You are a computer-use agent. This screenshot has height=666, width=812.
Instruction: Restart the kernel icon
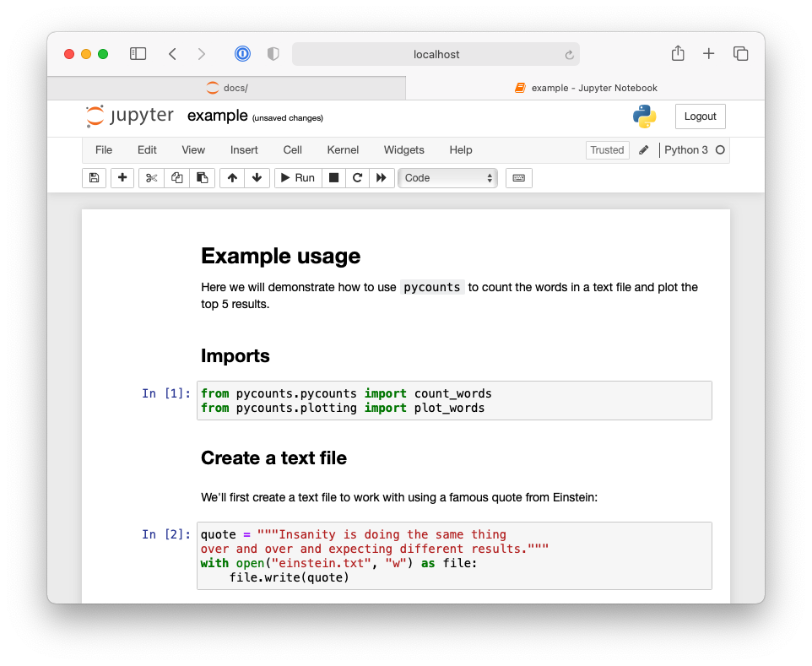click(x=357, y=178)
